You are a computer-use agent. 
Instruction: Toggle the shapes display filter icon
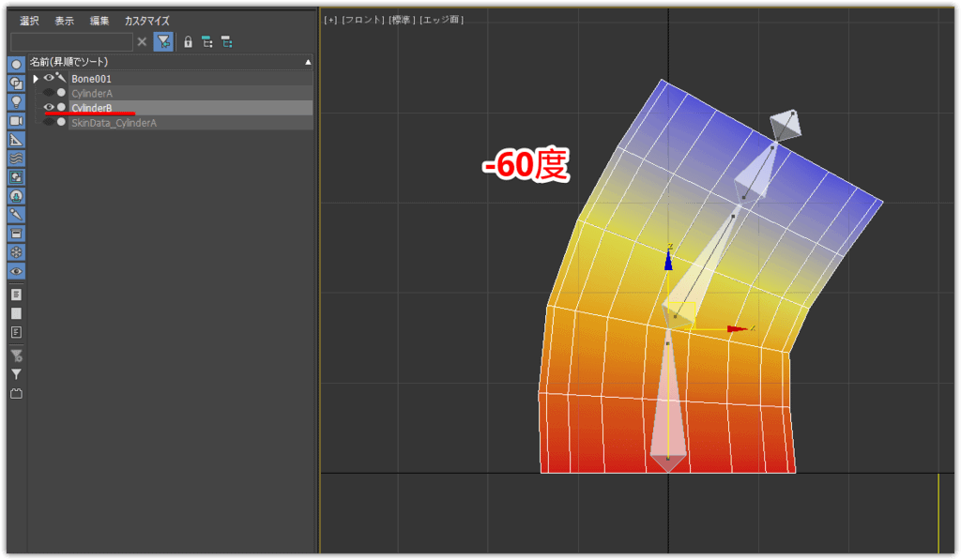coord(16,83)
